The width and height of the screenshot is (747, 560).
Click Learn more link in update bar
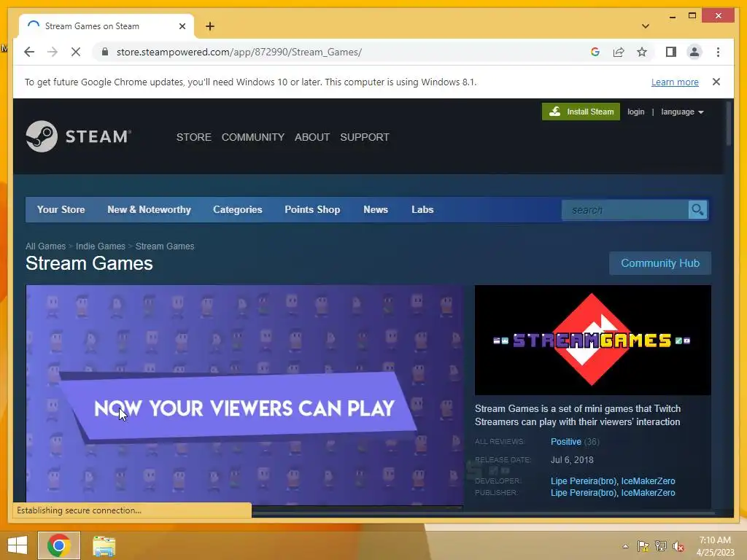pos(675,82)
